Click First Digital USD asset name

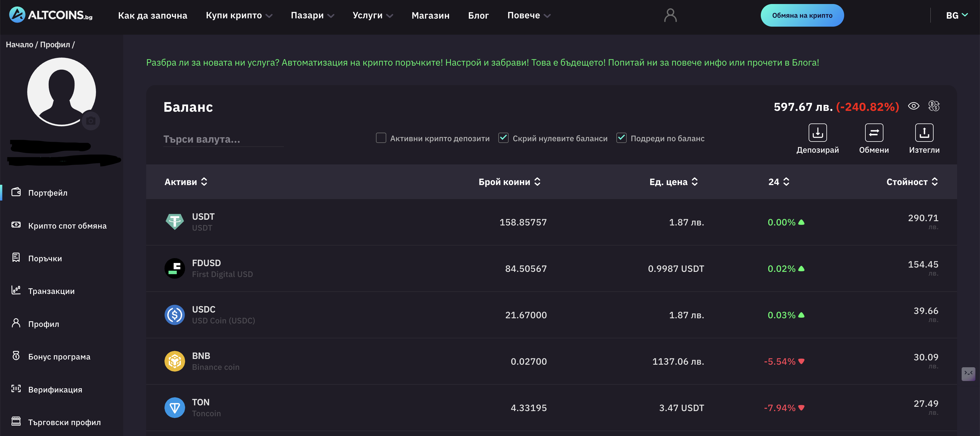click(222, 274)
